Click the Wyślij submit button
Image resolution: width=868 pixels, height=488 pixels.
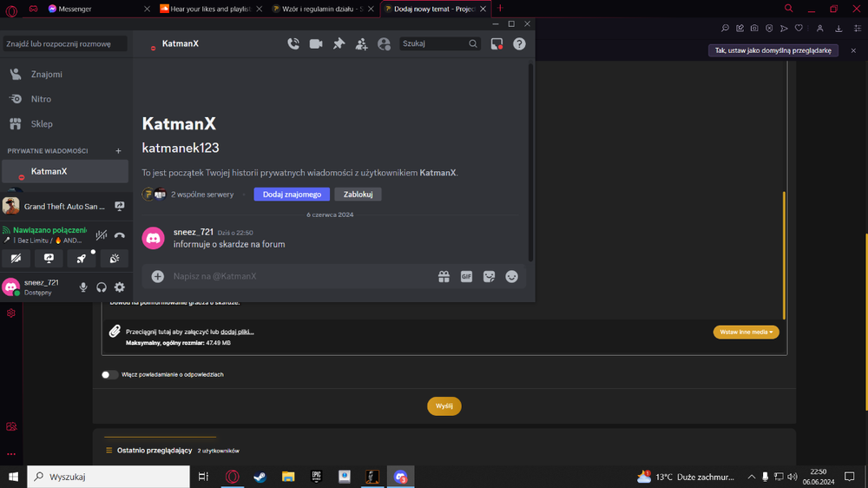click(x=444, y=406)
